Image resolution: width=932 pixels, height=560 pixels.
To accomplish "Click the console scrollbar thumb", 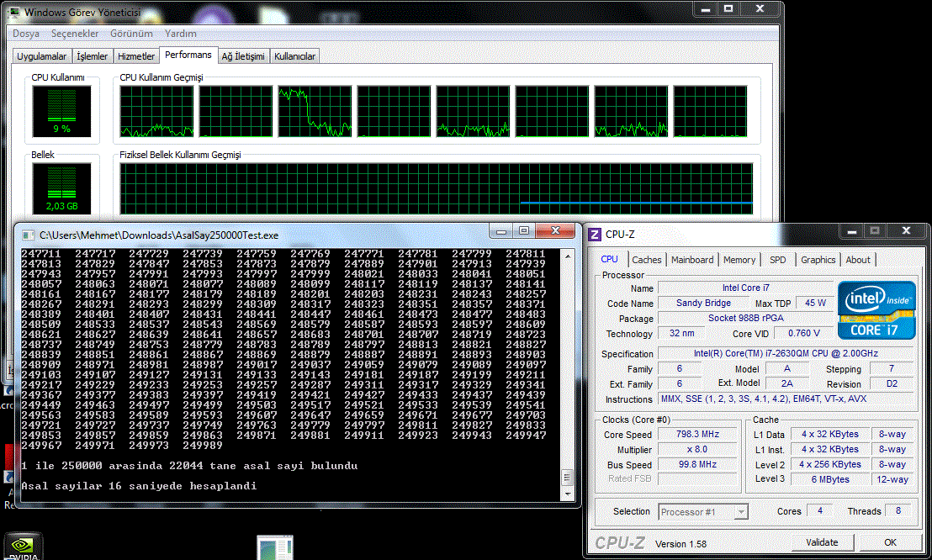I will tap(568, 478).
